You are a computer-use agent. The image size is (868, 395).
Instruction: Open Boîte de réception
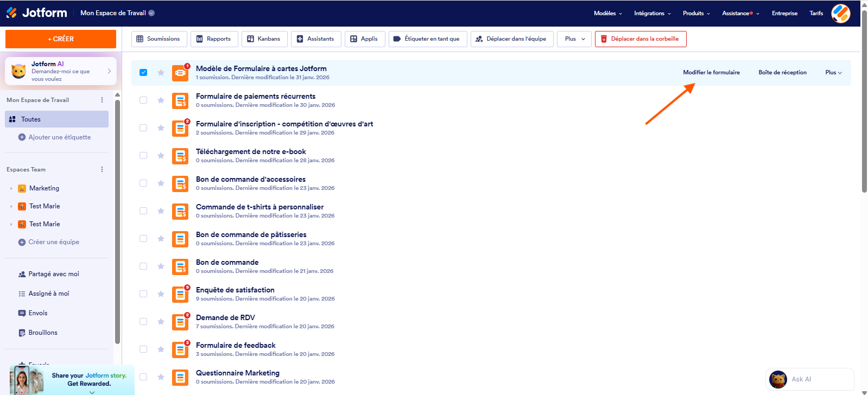click(x=782, y=72)
